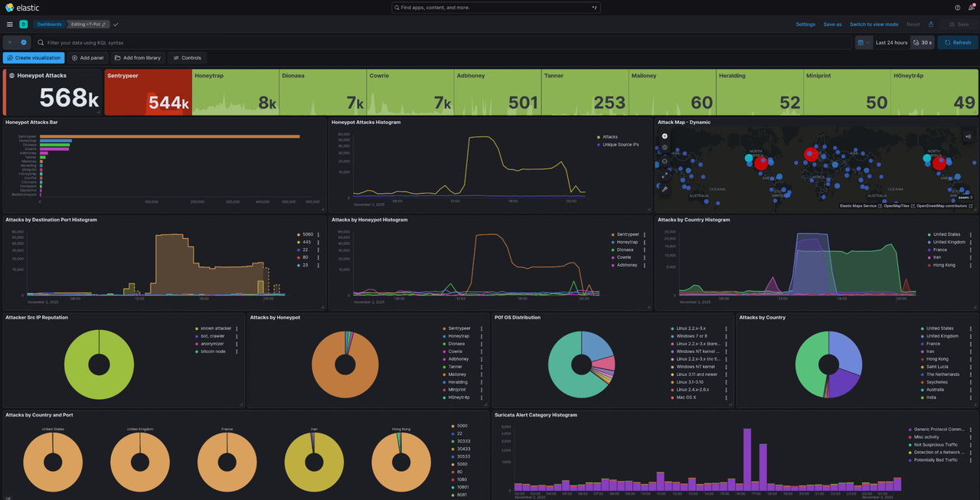This screenshot has width=980, height=500.
Task: Click Save as in top menu
Action: click(x=832, y=25)
